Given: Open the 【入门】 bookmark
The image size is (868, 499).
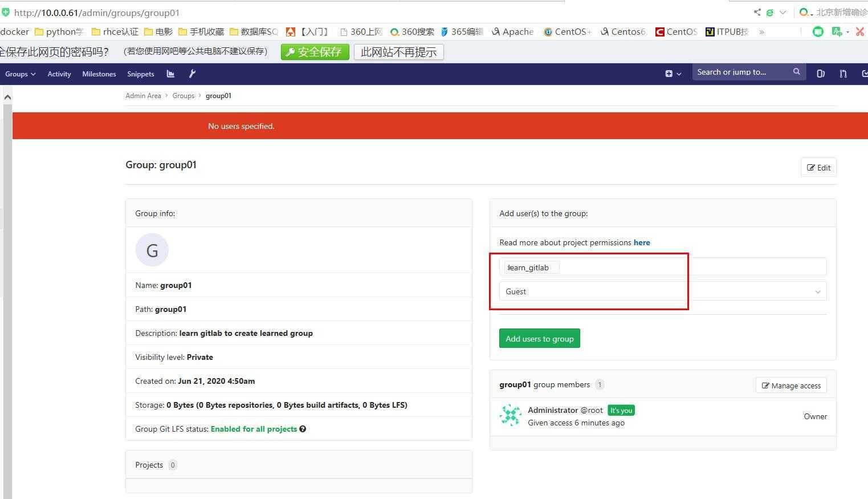Looking at the screenshot, I should (307, 32).
